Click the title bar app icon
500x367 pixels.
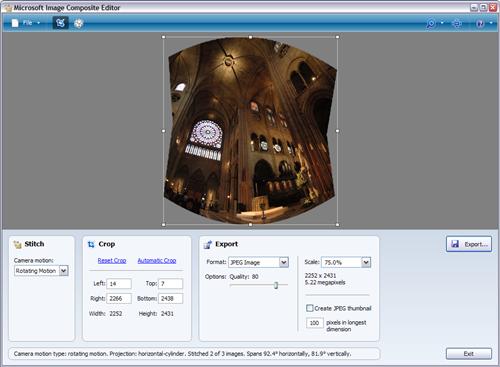click(x=8, y=8)
